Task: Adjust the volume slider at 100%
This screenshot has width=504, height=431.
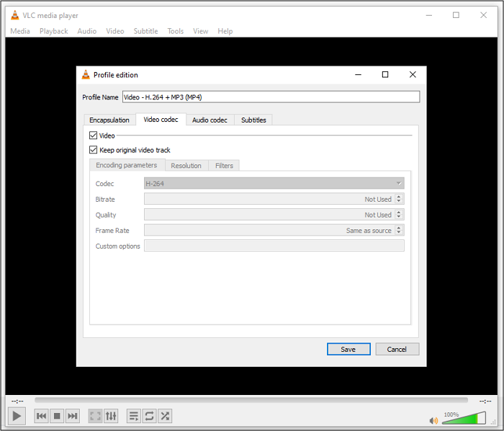Action: click(x=464, y=418)
